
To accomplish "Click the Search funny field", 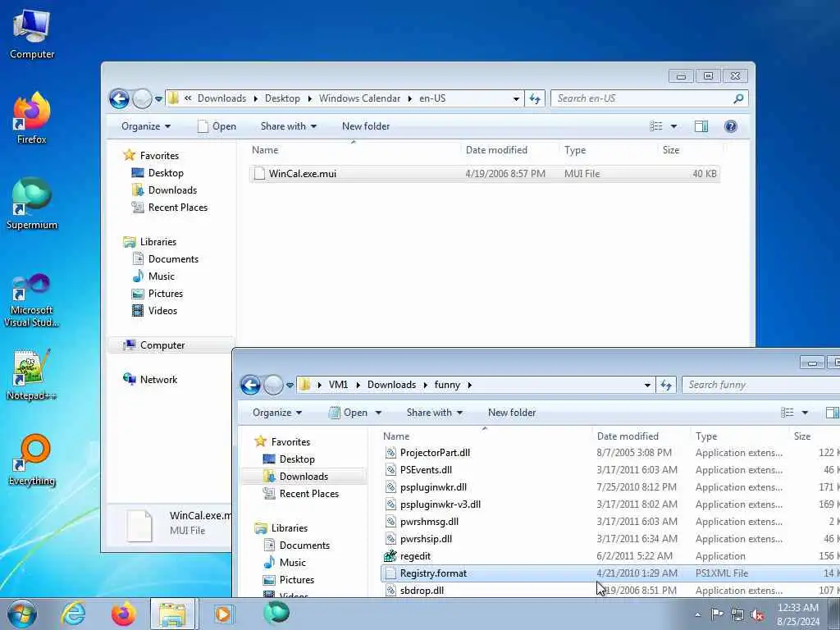I will click(x=760, y=386).
